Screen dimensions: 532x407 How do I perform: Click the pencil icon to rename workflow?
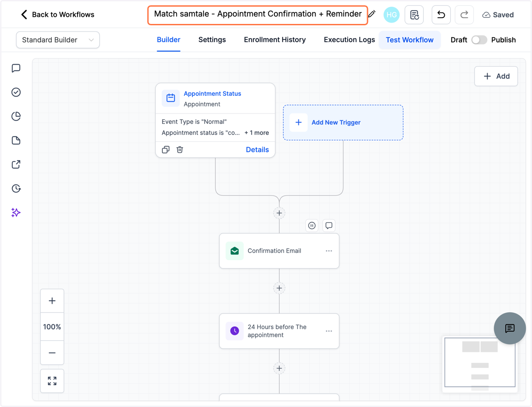point(372,14)
